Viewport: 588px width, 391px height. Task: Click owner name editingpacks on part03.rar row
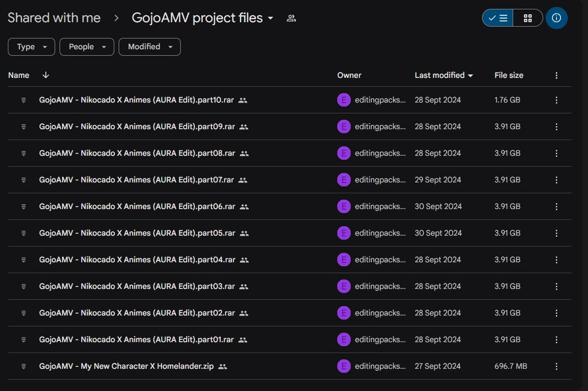[x=380, y=286]
